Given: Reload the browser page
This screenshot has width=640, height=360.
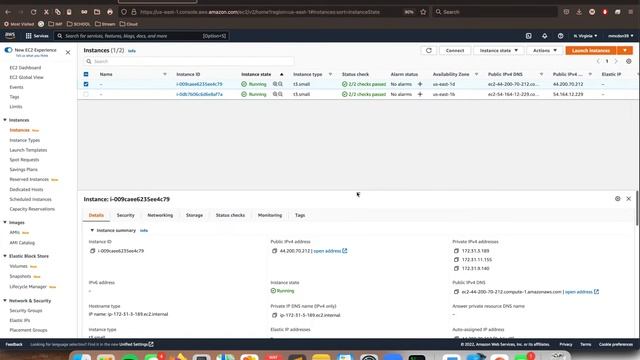Looking at the screenshot, I should pos(33,12).
